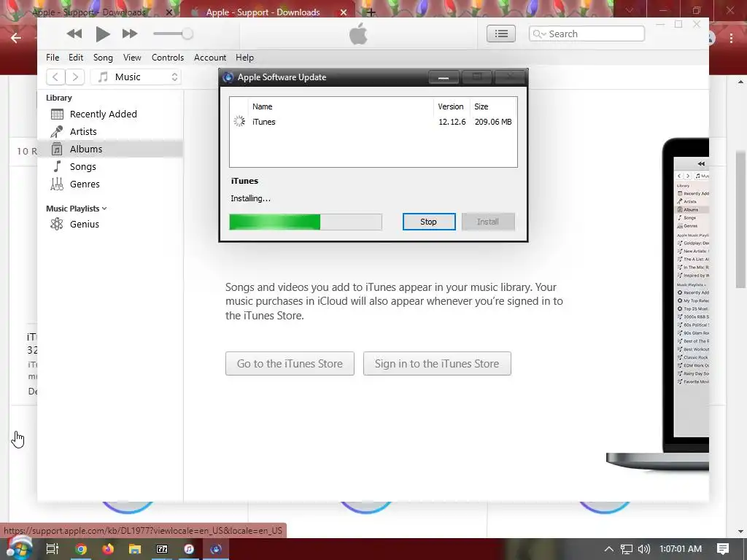
Task: Open the Genius playlist
Action: (x=111, y=225)
